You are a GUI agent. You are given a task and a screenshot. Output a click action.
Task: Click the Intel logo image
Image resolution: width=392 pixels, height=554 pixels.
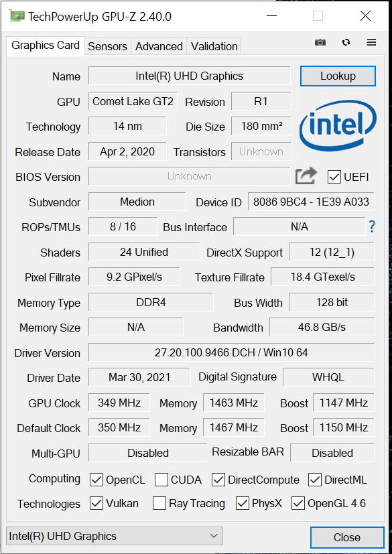coord(338,127)
